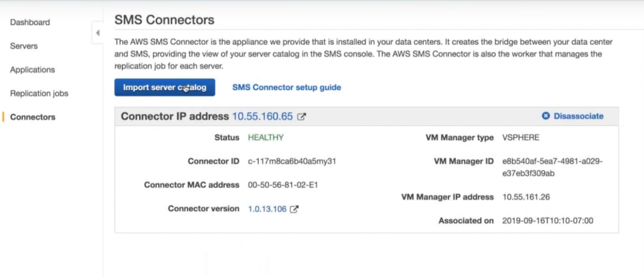Click the Disassociate link

coord(579,116)
